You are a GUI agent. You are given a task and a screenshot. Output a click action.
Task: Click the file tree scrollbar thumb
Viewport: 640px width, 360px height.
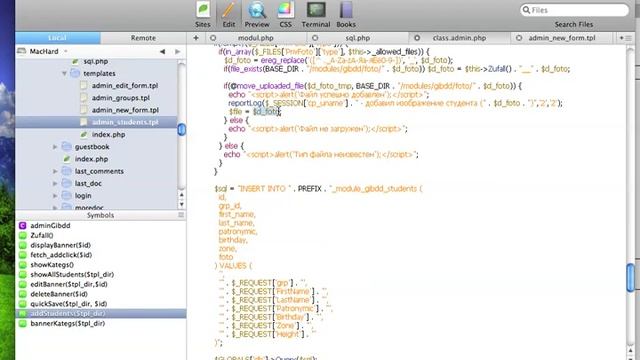tap(182, 130)
